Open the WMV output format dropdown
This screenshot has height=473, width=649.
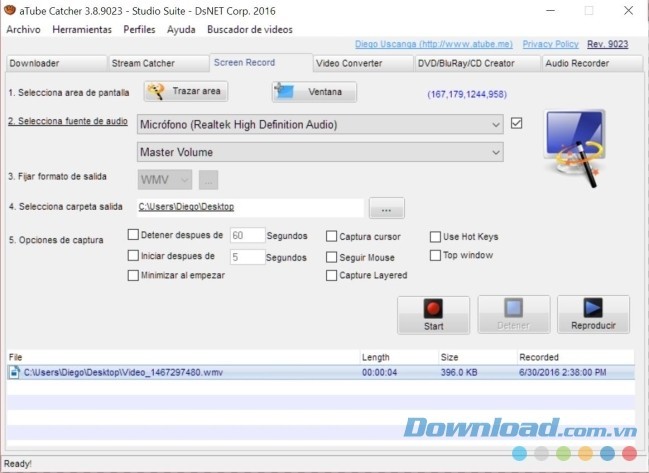pos(164,180)
